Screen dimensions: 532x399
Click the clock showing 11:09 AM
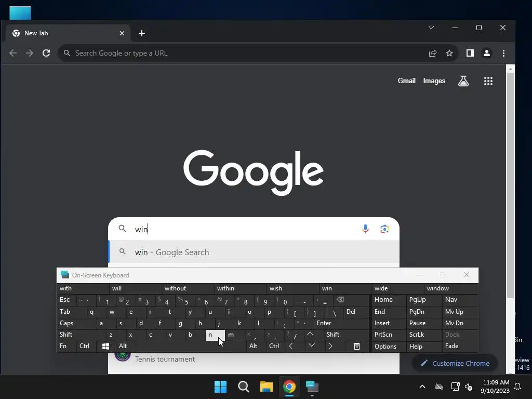[x=495, y=387]
